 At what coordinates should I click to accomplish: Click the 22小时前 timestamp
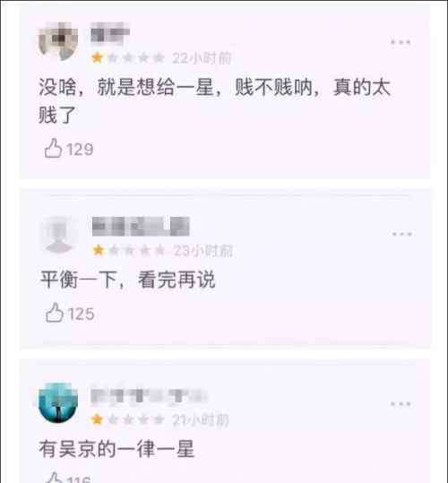point(202,58)
